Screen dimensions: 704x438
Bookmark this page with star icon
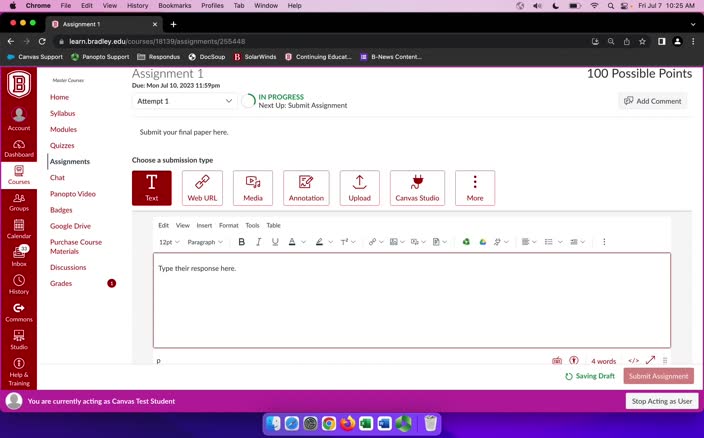point(642,41)
